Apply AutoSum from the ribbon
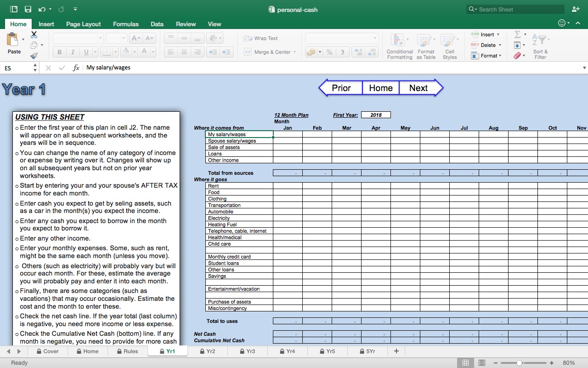This screenshot has width=588, height=368. 518,34
